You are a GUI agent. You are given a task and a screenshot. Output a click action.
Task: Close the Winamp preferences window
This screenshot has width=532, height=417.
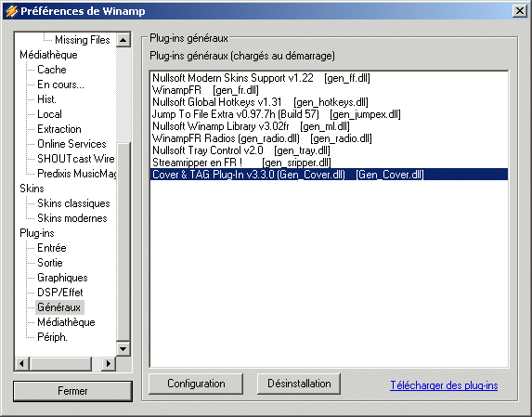tap(519, 11)
